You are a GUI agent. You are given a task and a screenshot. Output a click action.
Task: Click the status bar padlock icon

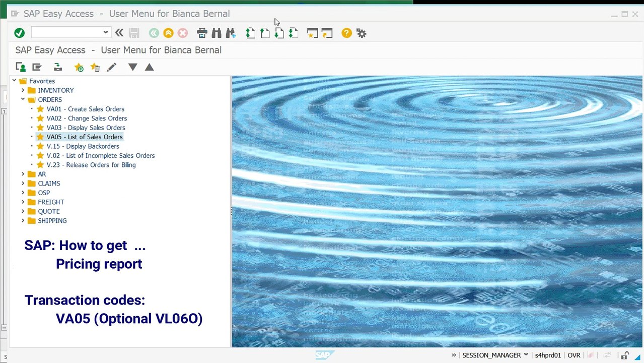click(x=625, y=355)
